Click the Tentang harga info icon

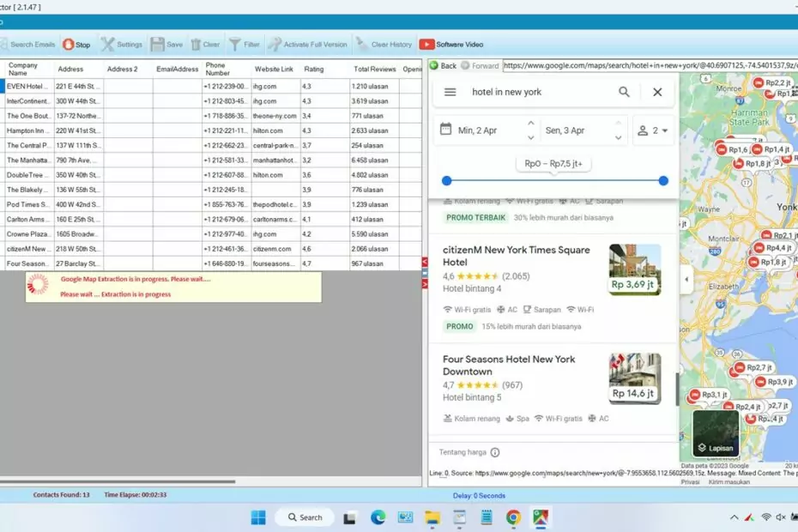[x=495, y=452]
